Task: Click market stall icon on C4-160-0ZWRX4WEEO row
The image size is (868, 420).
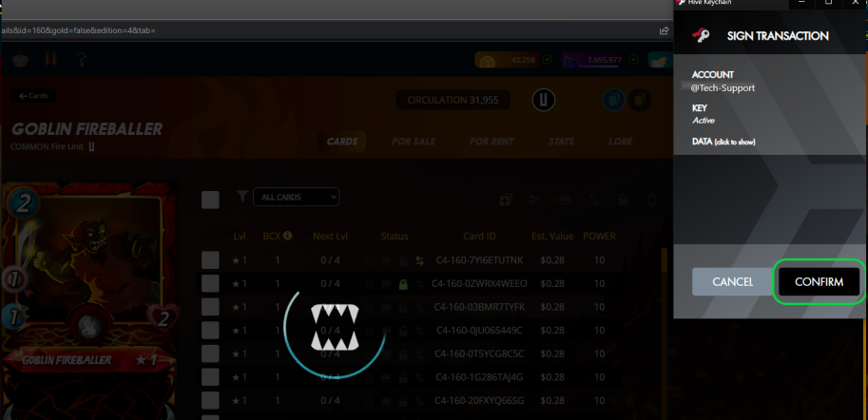Action: (x=386, y=284)
